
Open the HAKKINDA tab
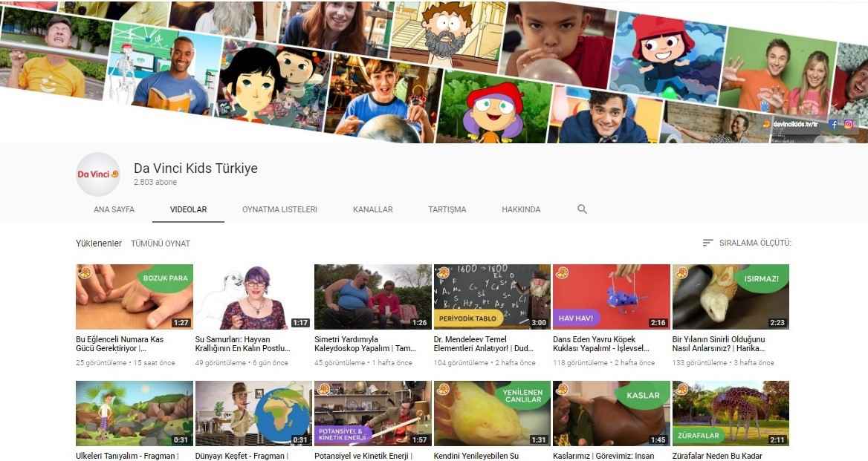[521, 209]
